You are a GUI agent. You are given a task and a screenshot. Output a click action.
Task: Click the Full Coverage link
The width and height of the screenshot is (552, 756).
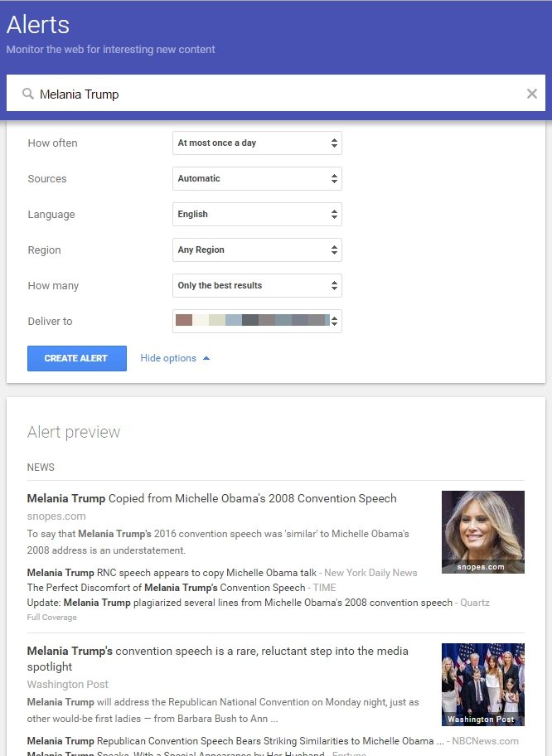pos(51,617)
